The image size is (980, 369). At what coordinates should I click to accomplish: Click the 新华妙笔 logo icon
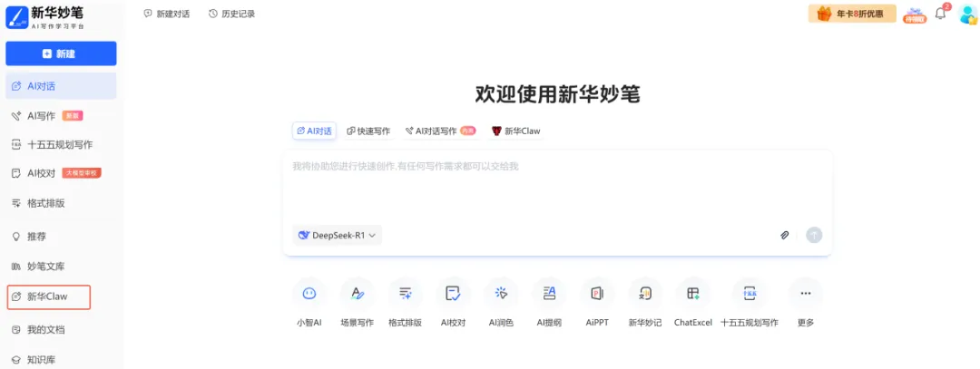coord(16,17)
